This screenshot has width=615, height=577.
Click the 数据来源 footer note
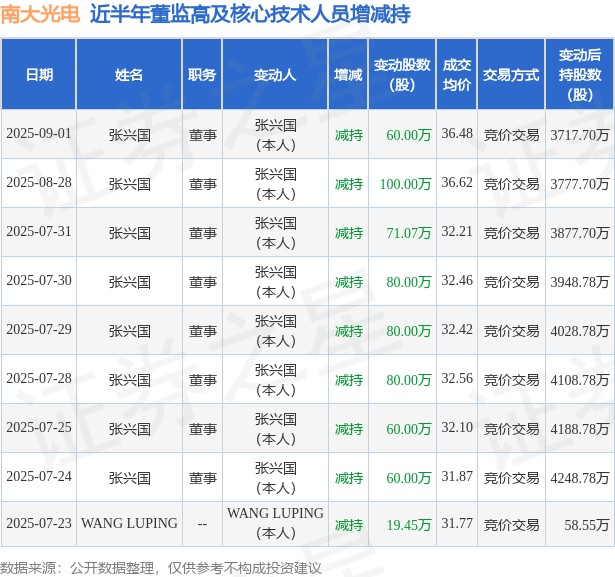coord(160,568)
